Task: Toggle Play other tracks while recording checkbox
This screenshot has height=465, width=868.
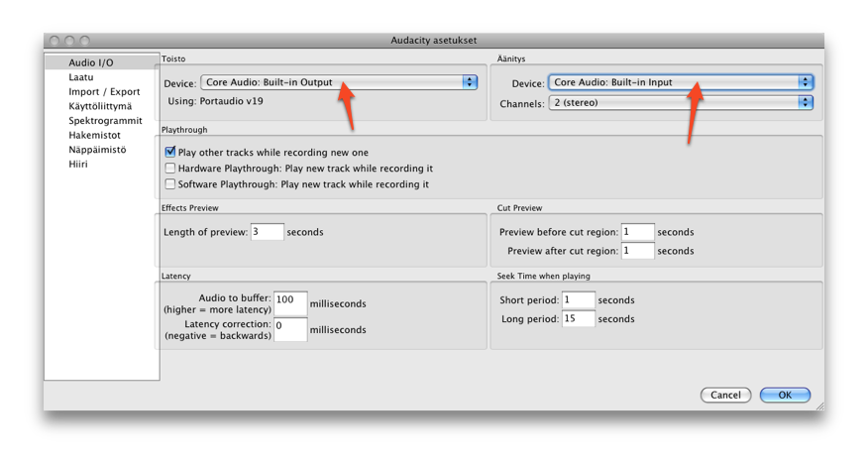Action: coord(170,152)
